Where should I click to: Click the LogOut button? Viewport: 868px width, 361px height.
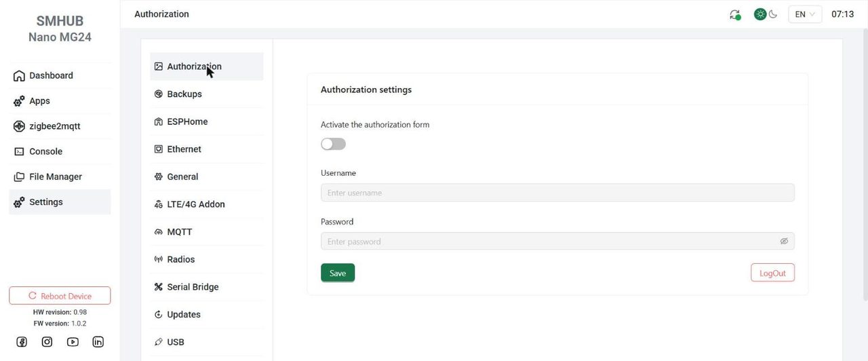pos(772,273)
